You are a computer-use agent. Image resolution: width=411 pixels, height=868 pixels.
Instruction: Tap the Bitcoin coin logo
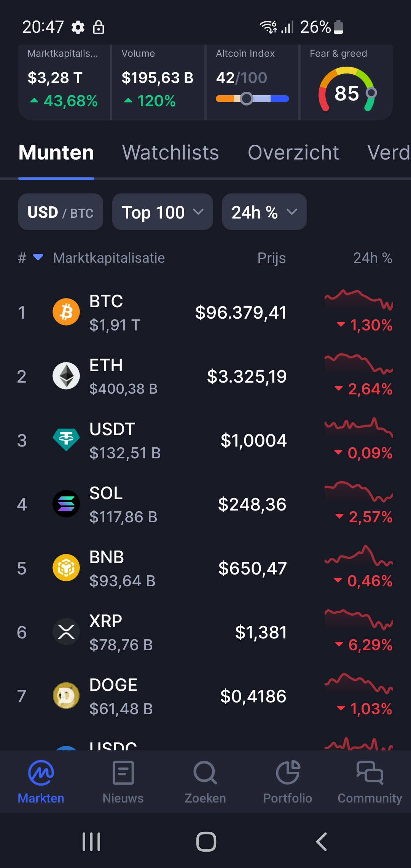click(x=66, y=312)
